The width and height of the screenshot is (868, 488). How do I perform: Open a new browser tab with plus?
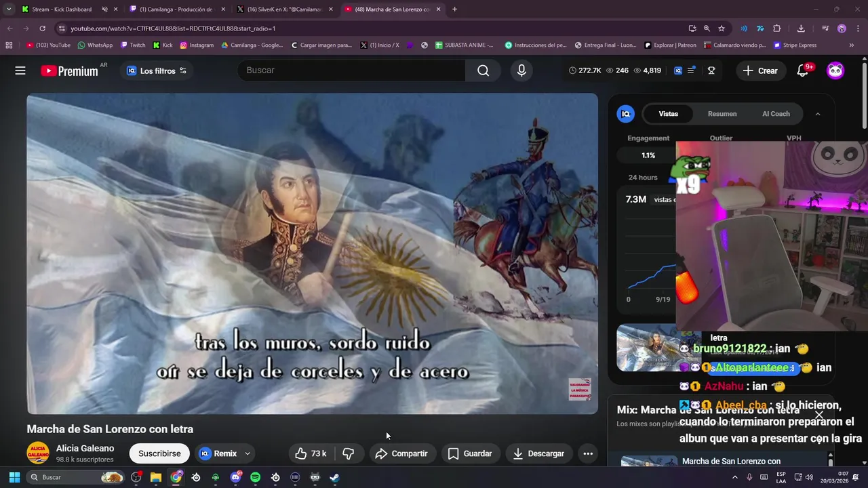pyautogui.click(x=454, y=9)
